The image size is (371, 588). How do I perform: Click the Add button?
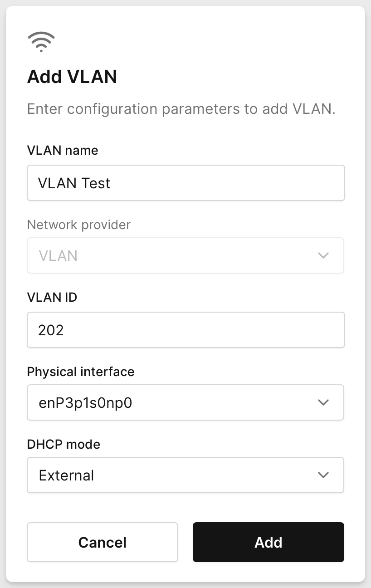tap(268, 542)
